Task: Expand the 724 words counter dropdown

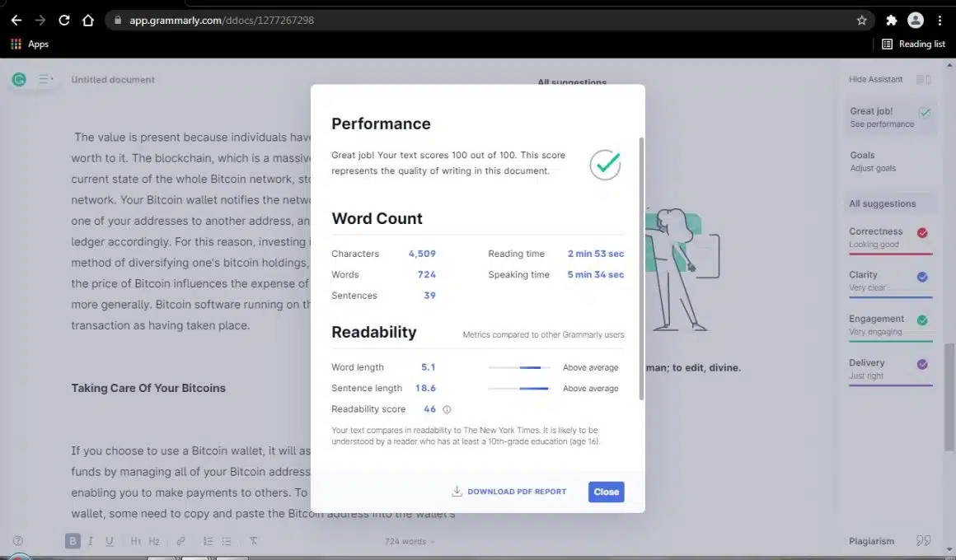Action: point(409,541)
